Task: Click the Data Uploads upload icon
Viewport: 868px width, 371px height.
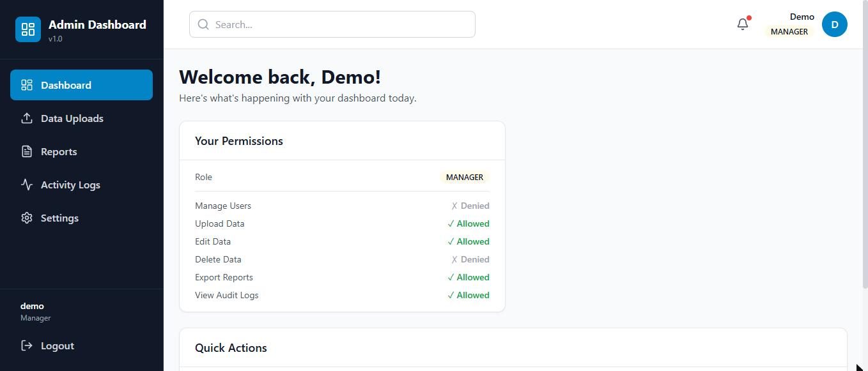Action: [x=27, y=118]
